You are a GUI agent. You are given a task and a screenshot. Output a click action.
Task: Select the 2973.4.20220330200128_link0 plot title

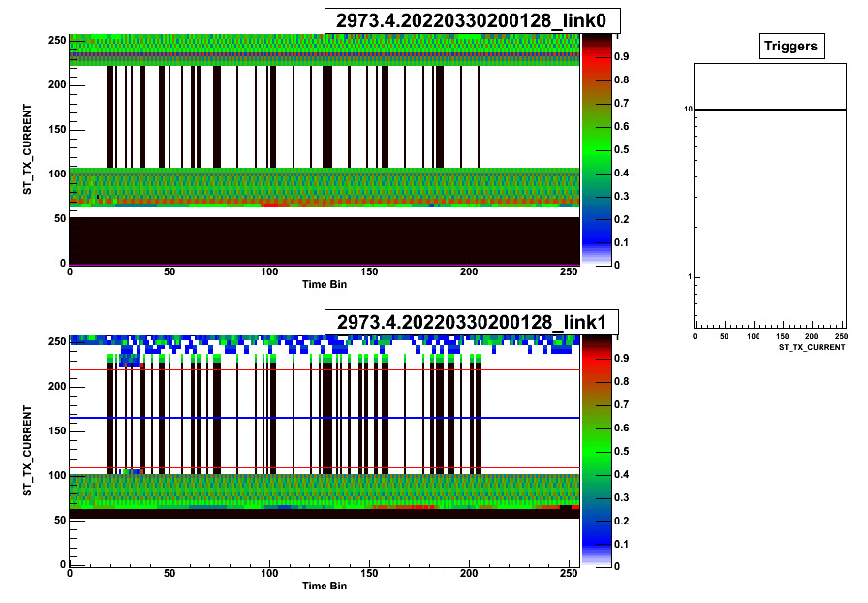click(472, 21)
